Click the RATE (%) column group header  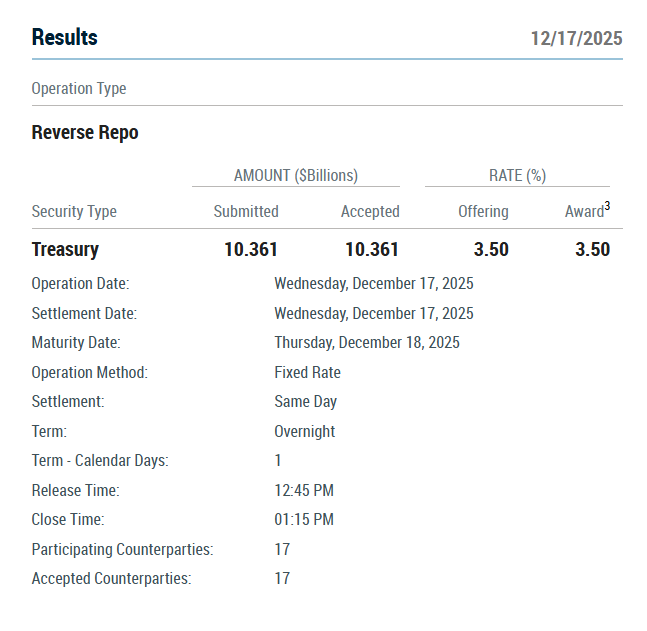point(517,175)
